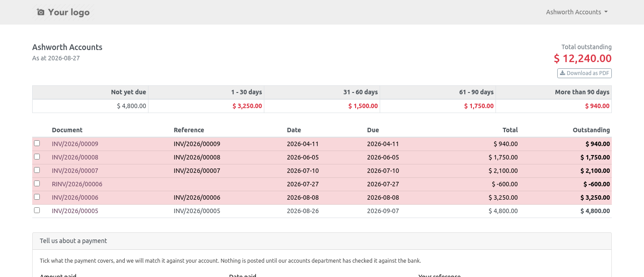Open document link INV/2026/00009
Image resolution: width=644 pixels, height=277 pixels.
pyautogui.click(x=75, y=144)
